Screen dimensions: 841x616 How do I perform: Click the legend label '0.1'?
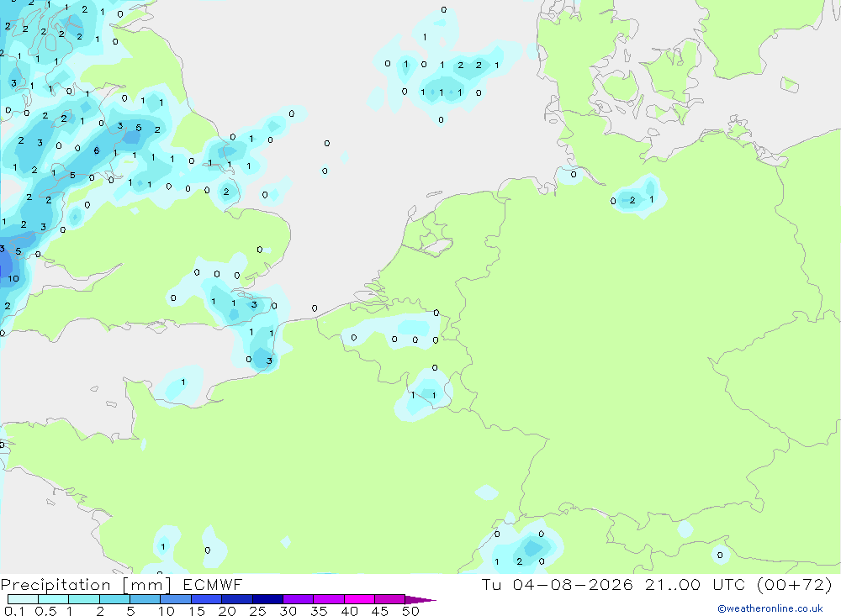(x=14, y=611)
